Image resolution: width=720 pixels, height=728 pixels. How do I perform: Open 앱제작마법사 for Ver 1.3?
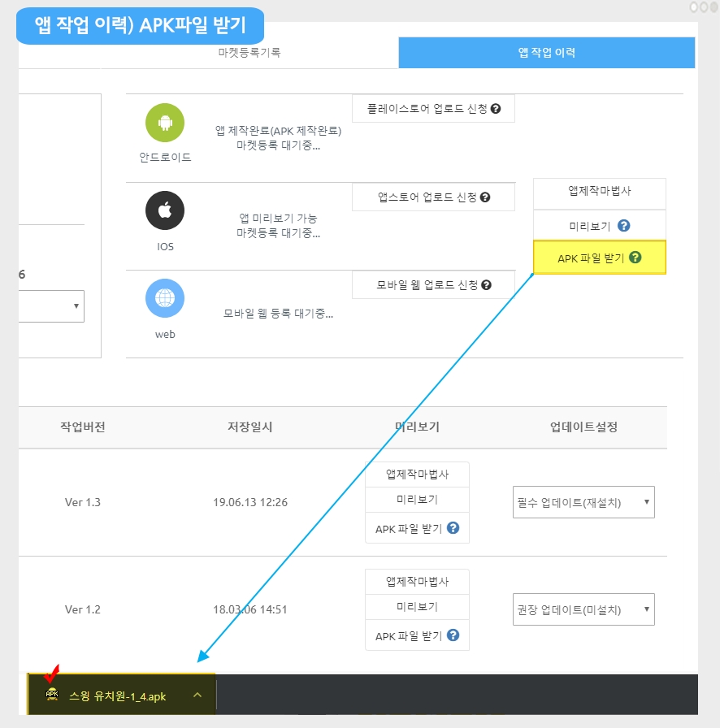(417, 474)
